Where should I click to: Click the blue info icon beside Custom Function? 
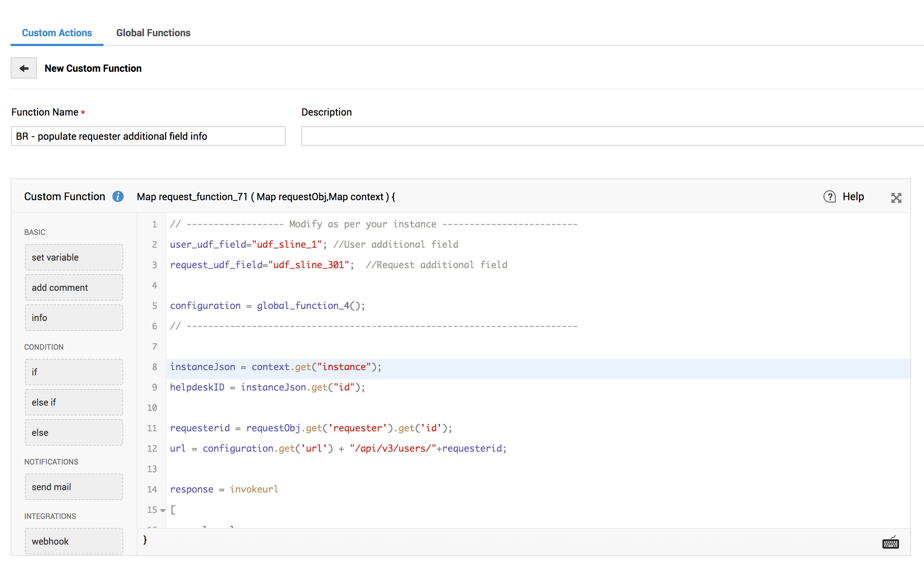[x=118, y=196]
